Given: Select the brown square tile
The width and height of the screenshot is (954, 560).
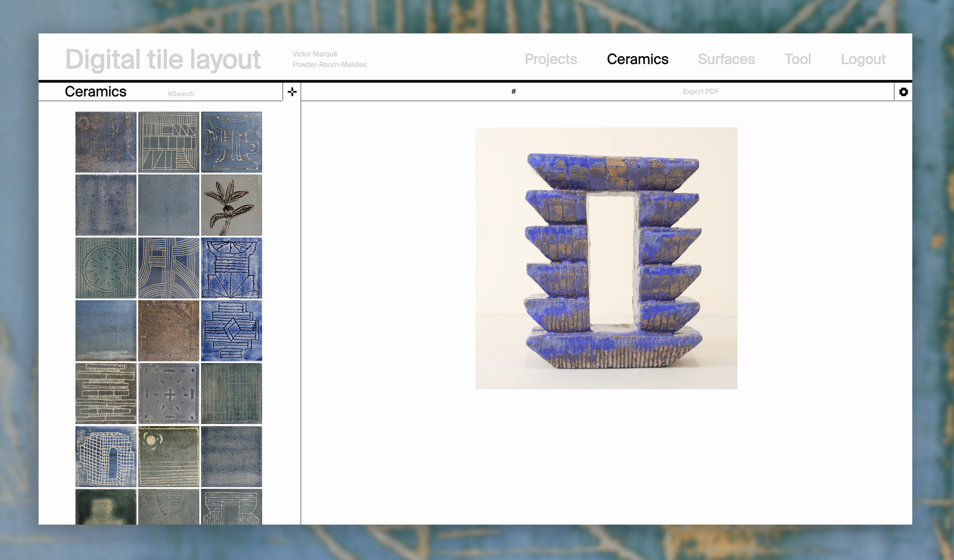Looking at the screenshot, I should (169, 331).
